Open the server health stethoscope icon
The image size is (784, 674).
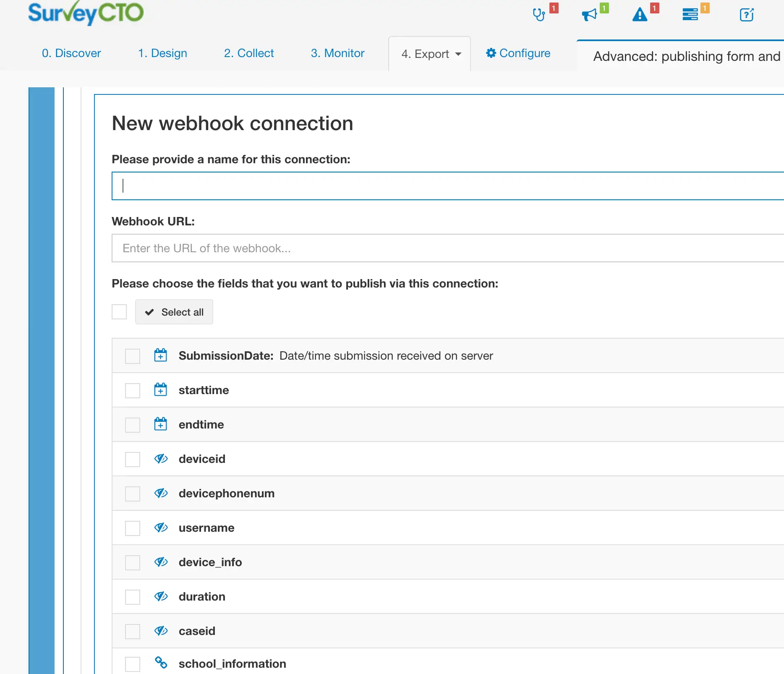pos(539,14)
